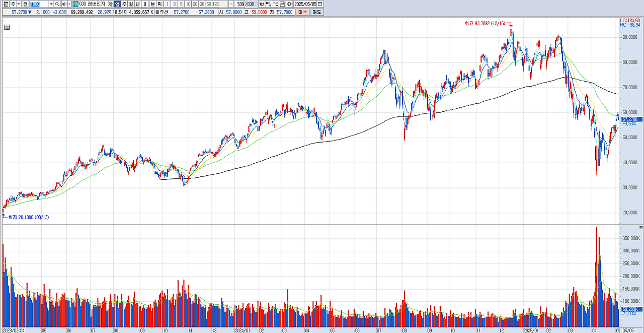This screenshot has width=644, height=333.
Task: Click the 28.97% value in info bar
Action: (x=104, y=12)
